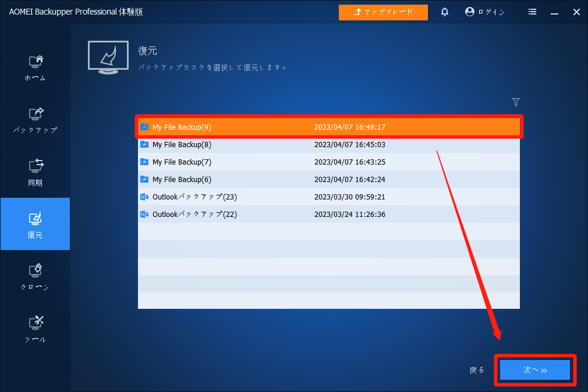
Task: Click the Outlook icon of Outlookバックアップ(23)
Action: tap(144, 197)
